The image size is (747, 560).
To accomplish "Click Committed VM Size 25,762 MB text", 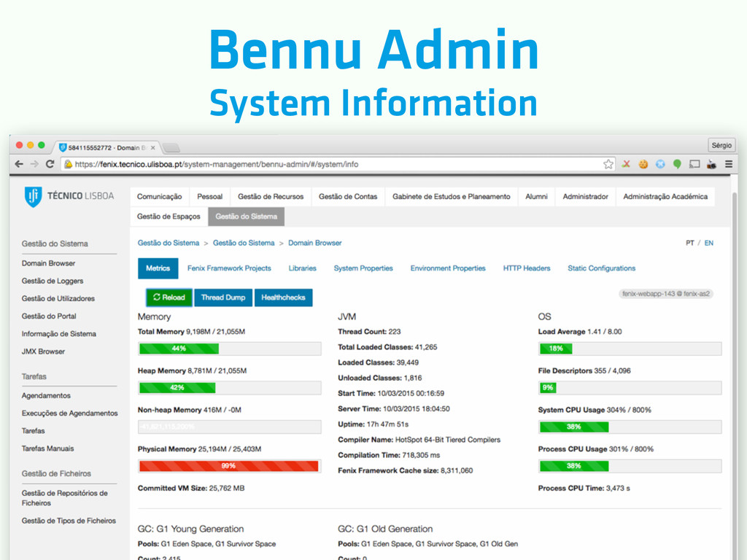I will click(x=191, y=488).
